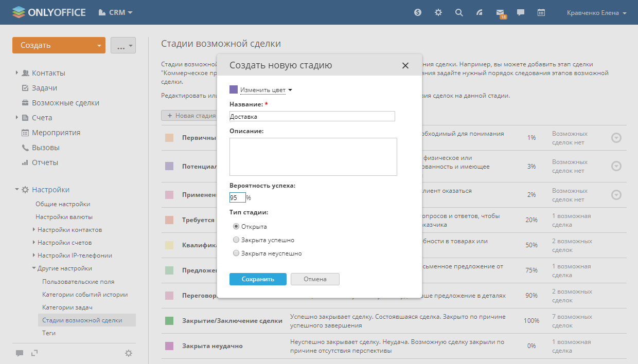This screenshot has width=638, height=364.
Task: Open the calendar icon in top bar
Action: [x=541, y=12]
